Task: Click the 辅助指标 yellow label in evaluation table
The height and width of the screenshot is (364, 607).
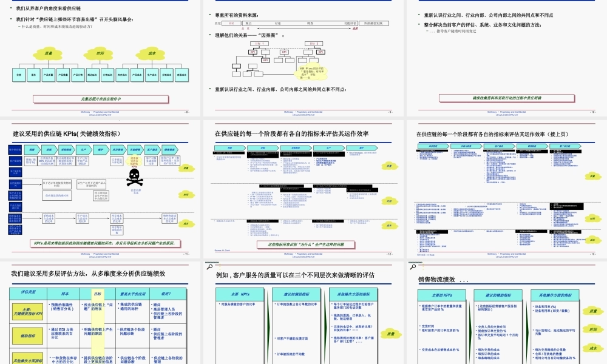Action: point(28,335)
